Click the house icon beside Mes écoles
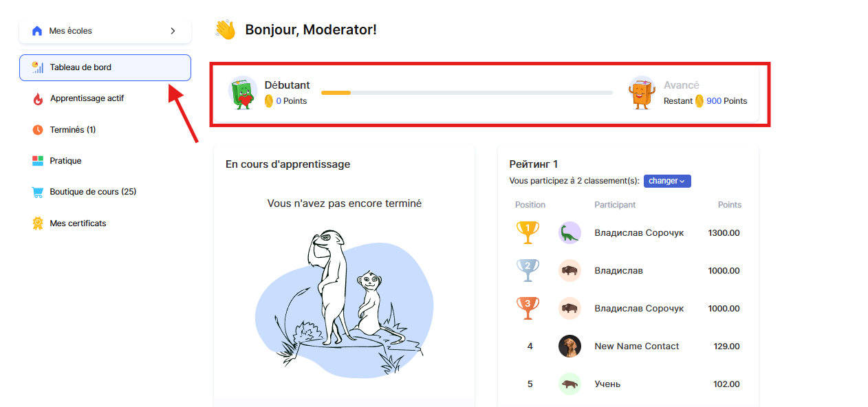868x407 pixels. pyautogui.click(x=37, y=31)
